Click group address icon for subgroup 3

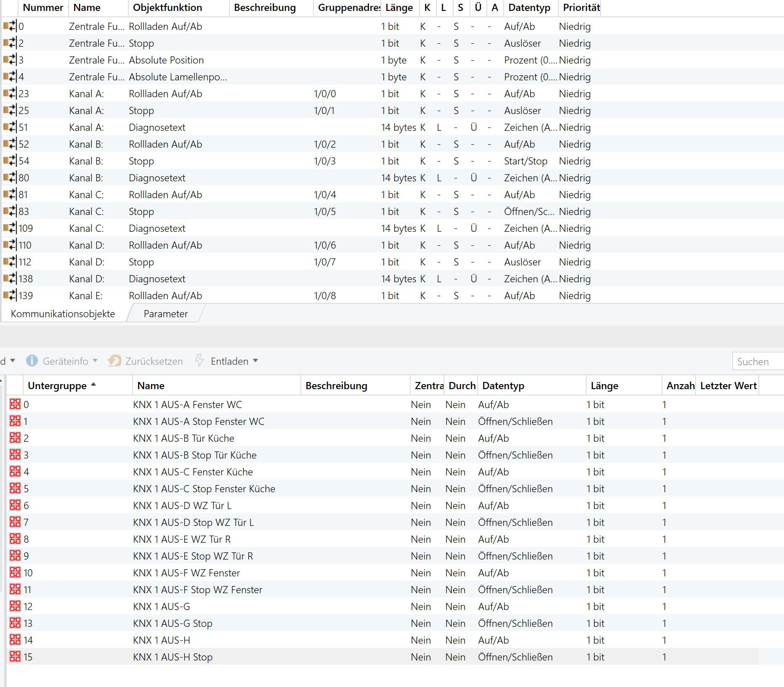15,455
